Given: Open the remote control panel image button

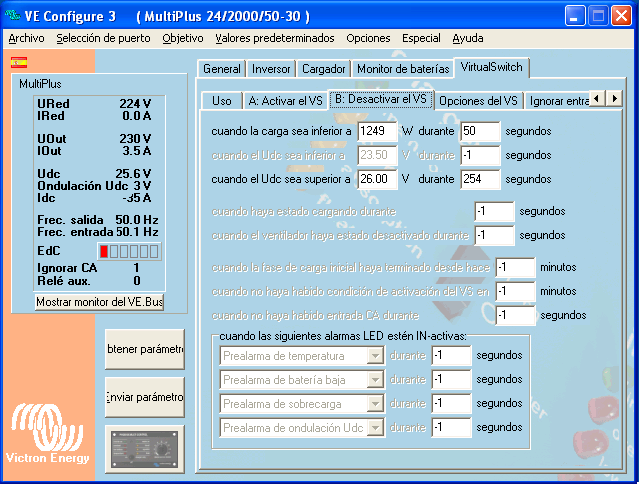Looking at the screenshot, I should tap(145, 449).
